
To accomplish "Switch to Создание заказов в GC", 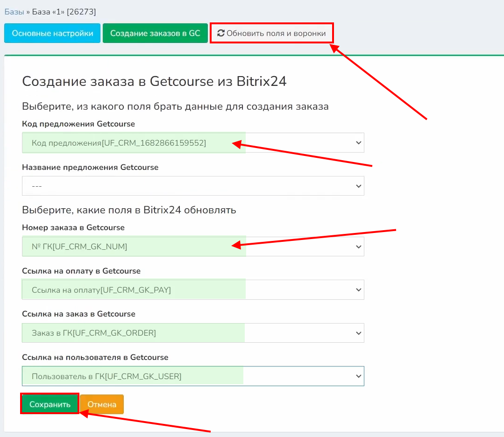I will (x=155, y=34).
